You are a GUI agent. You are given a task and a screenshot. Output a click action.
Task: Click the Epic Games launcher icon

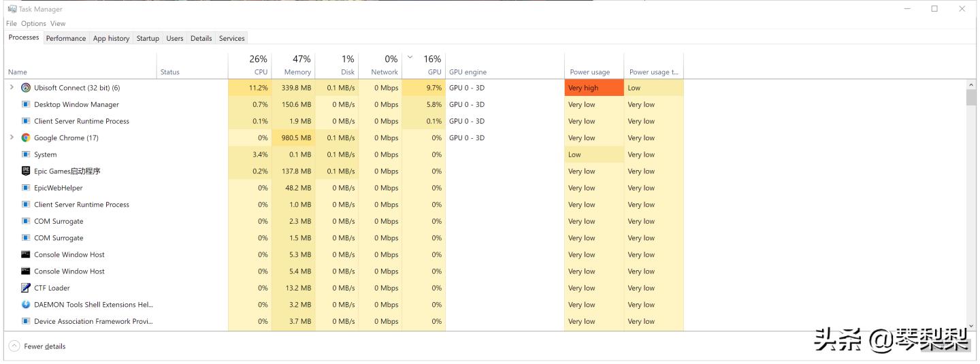point(26,171)
